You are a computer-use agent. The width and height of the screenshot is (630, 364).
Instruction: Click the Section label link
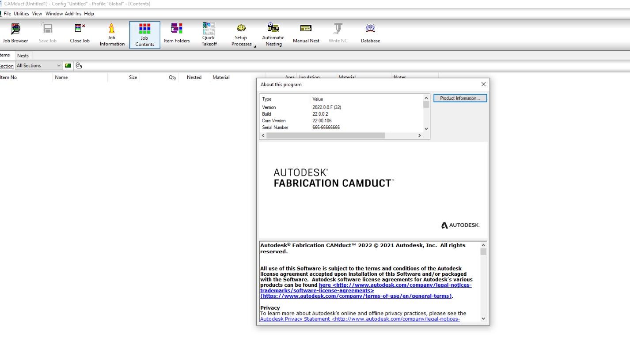pyautogui.click(x=6, y=66)
